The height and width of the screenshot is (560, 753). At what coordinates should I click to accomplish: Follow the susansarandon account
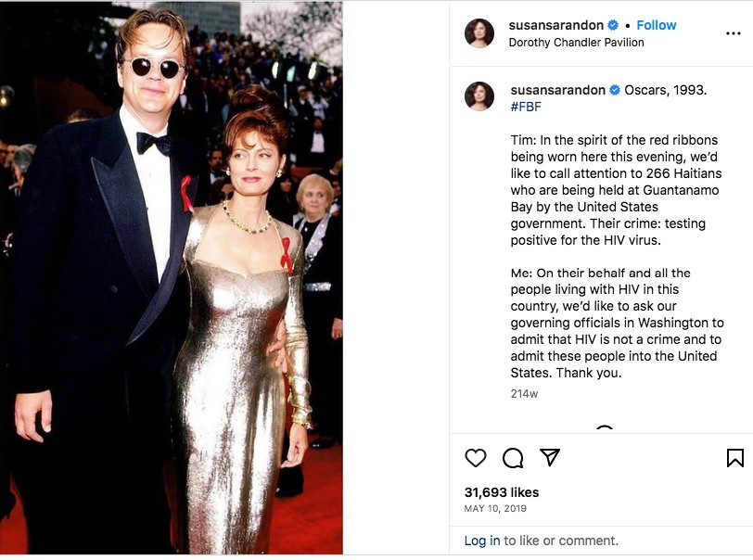tap(656, 25)
